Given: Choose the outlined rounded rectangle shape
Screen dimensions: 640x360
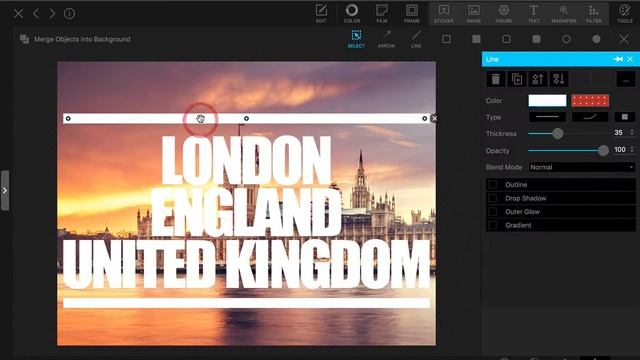Looking at the screenshot, I should pyautogui.click(x=507, y=39).
